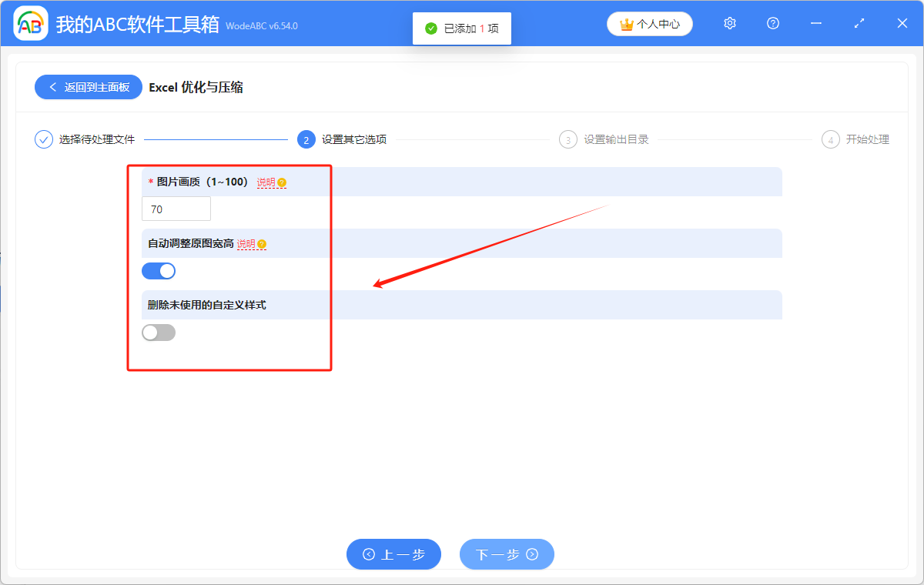Screen dimensions: 924x585
Task: Click the 删除未使用的自定义样式 label
Action: coord(207,305)
